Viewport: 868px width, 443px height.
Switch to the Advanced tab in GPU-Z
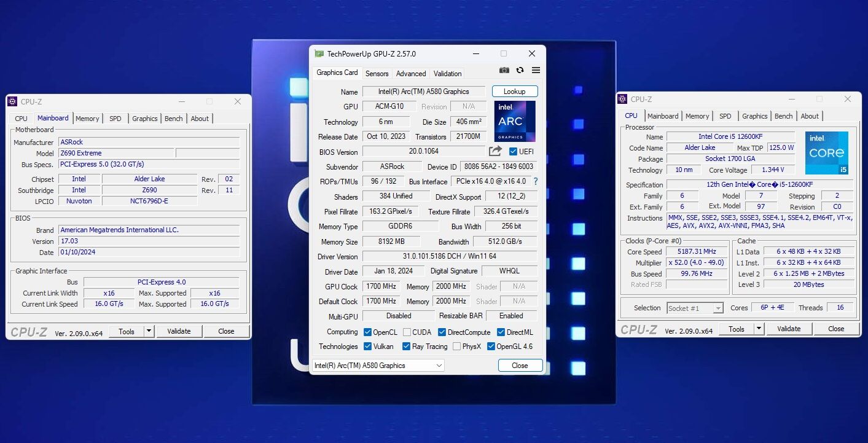[x=411, y=74]
